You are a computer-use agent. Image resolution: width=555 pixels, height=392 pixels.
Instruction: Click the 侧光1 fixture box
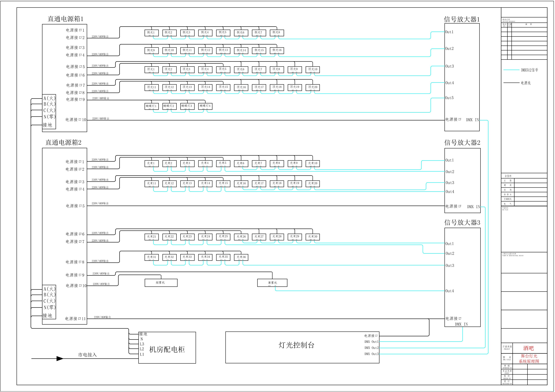pyautogui.click(x=152, y=33)
